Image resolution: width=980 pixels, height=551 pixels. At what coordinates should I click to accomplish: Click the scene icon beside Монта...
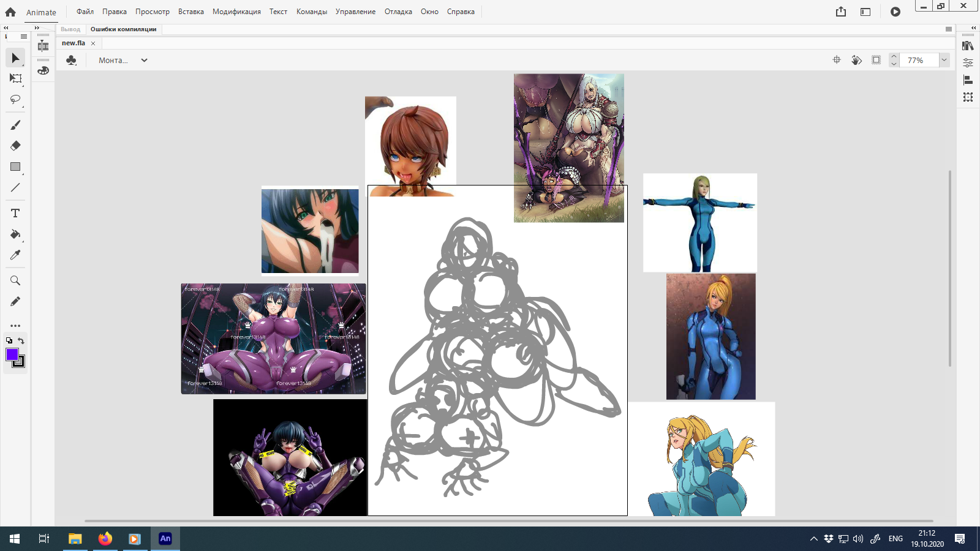tap(72, 60)
